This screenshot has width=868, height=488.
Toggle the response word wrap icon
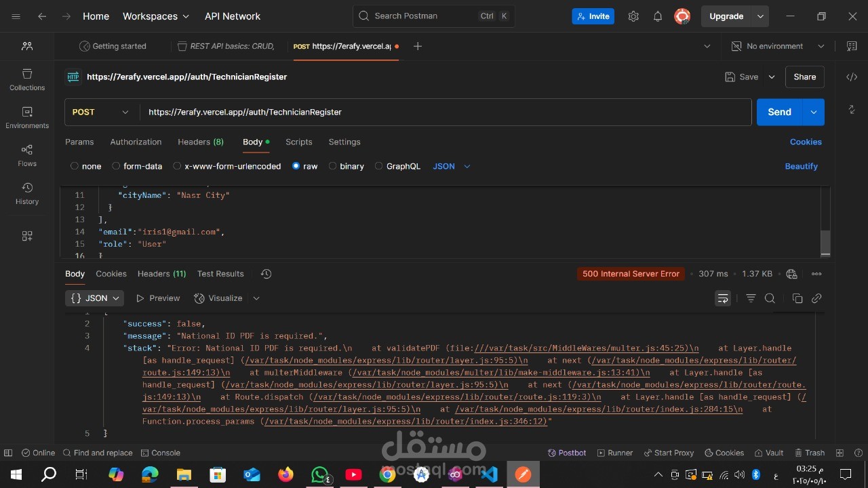click(723, 298)
